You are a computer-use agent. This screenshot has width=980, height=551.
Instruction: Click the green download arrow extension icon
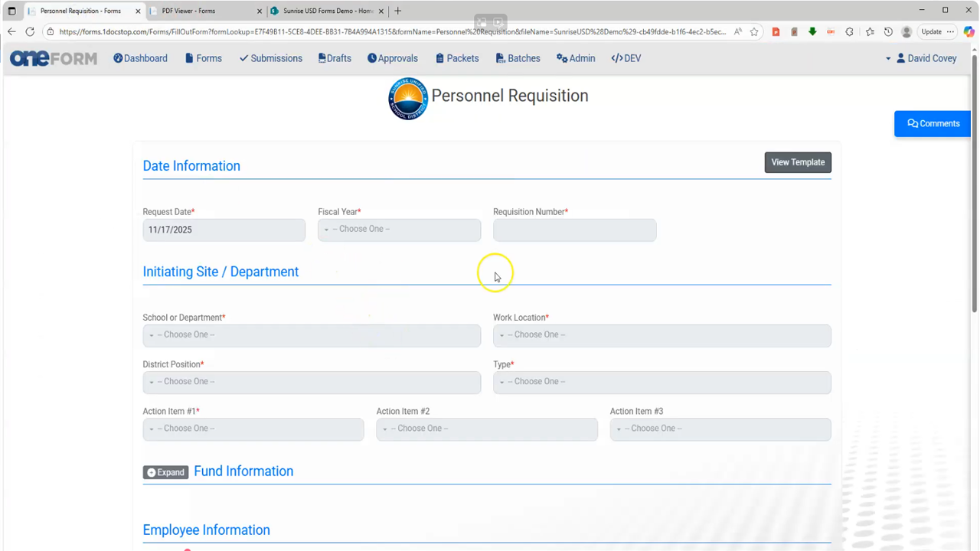point(812,31)
